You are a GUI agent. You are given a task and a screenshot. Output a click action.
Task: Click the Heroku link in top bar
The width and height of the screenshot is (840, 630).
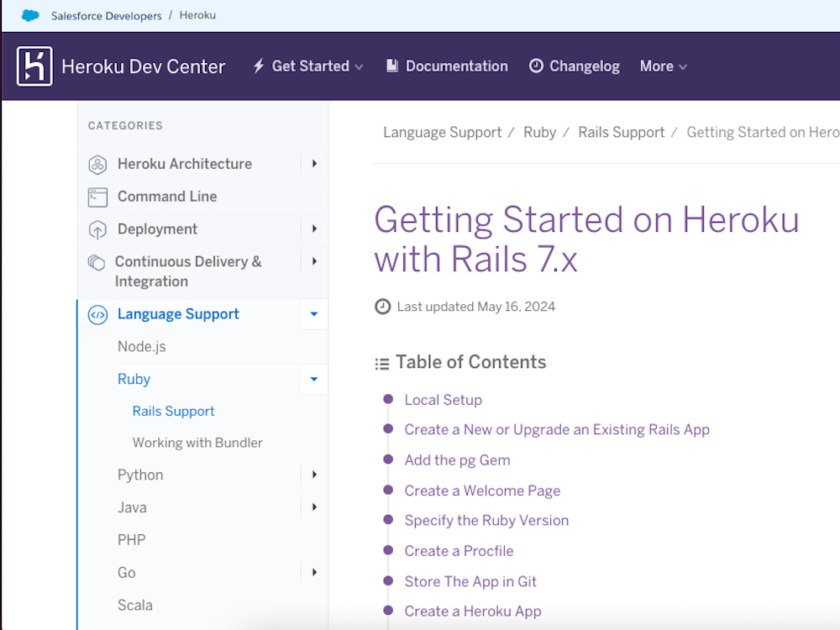(197, 15)
